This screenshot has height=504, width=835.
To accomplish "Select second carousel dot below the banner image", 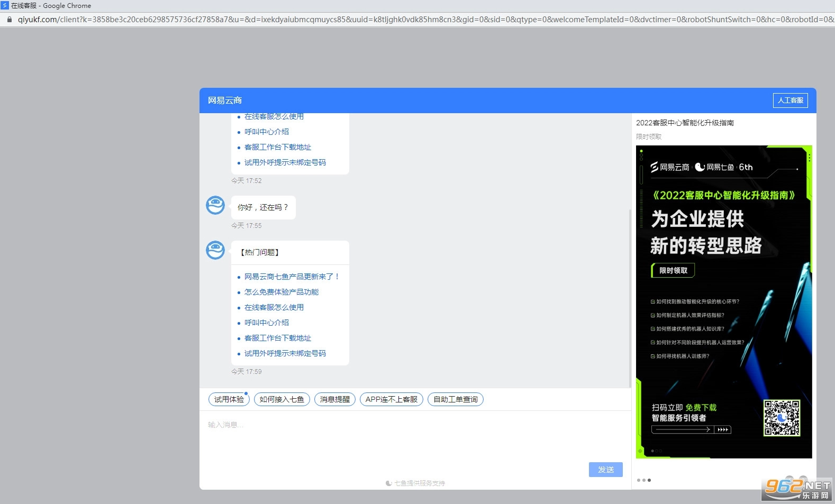I will pos(644,480).
